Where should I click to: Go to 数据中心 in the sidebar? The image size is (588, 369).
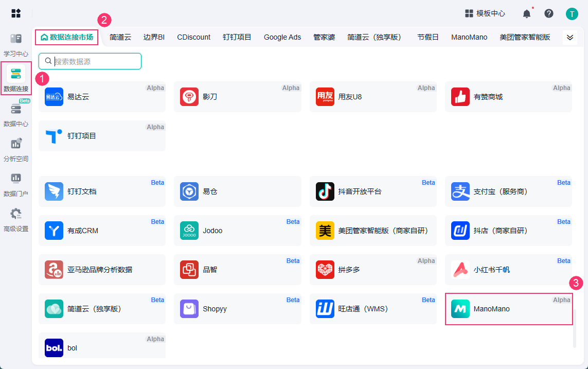(x=16, y=114)
